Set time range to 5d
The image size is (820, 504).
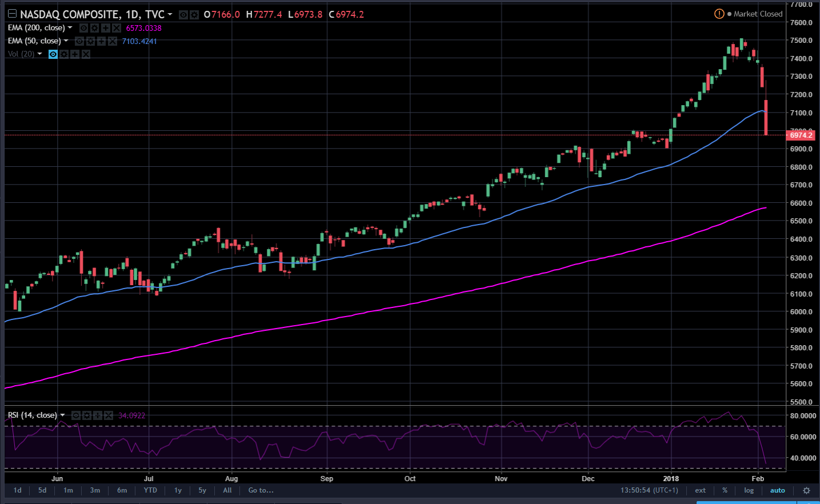pos(42,490)
